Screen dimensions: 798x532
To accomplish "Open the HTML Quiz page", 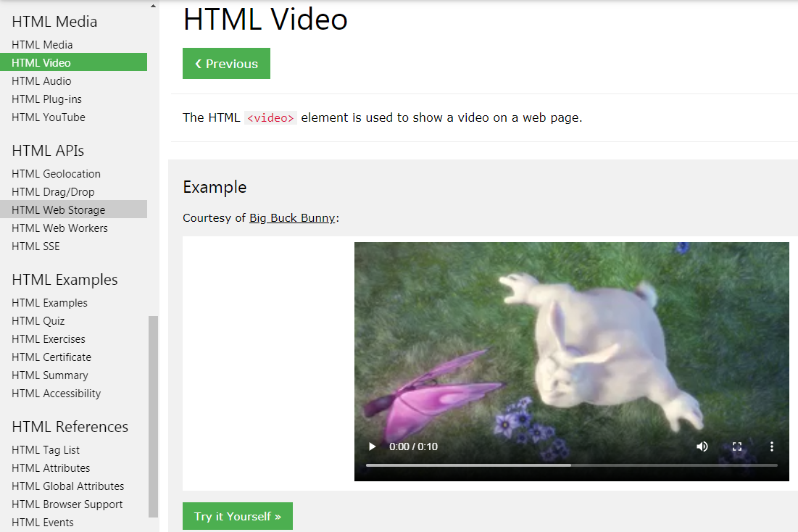I will coord(38,321).
